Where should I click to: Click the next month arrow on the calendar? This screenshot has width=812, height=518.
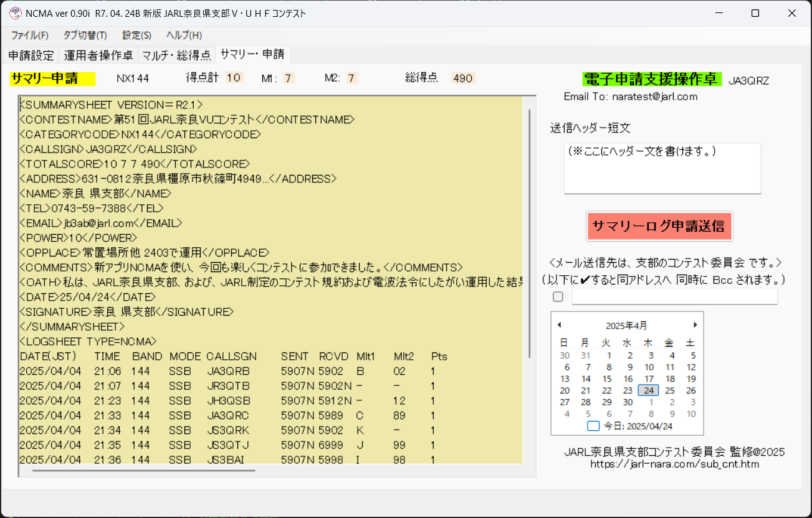pyautogui.click(x=695, y=324)
